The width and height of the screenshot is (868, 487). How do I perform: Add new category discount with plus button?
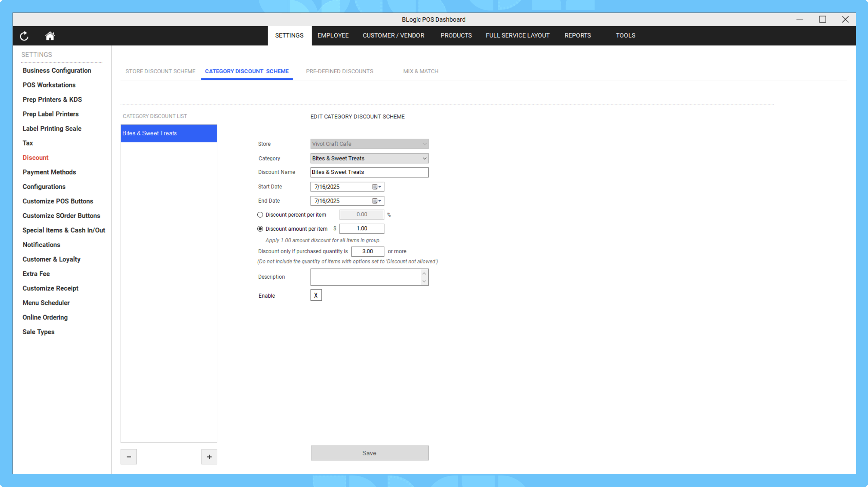pos(209,457)
